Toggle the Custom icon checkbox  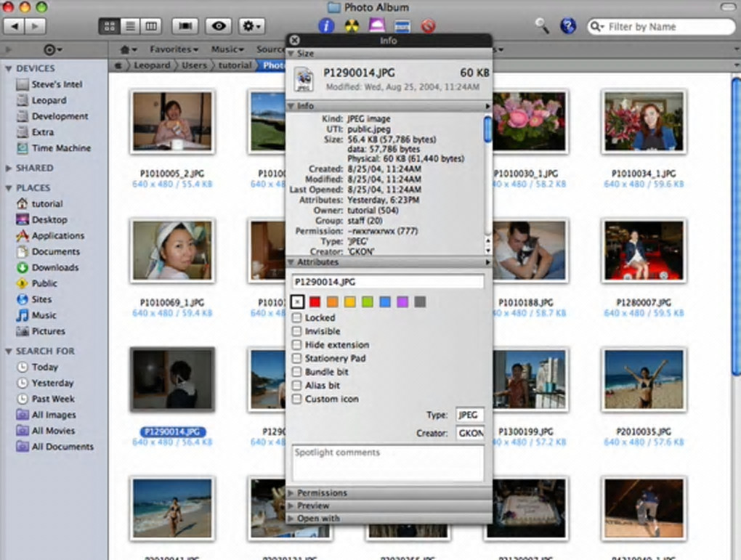coord(297,399)
